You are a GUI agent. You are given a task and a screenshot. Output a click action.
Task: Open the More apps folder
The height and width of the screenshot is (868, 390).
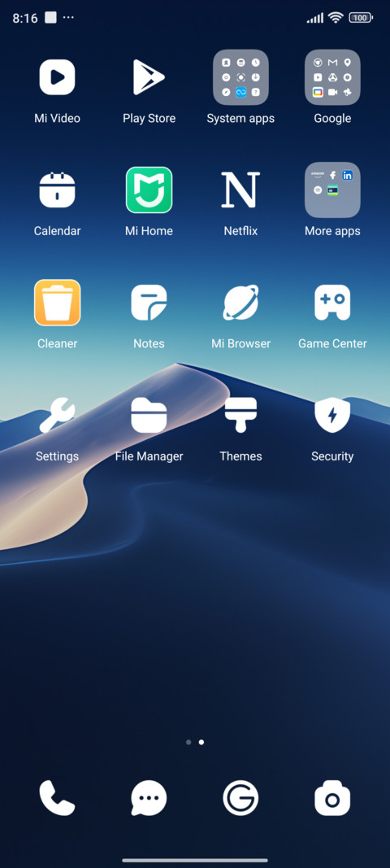click(x=332, y=190)
